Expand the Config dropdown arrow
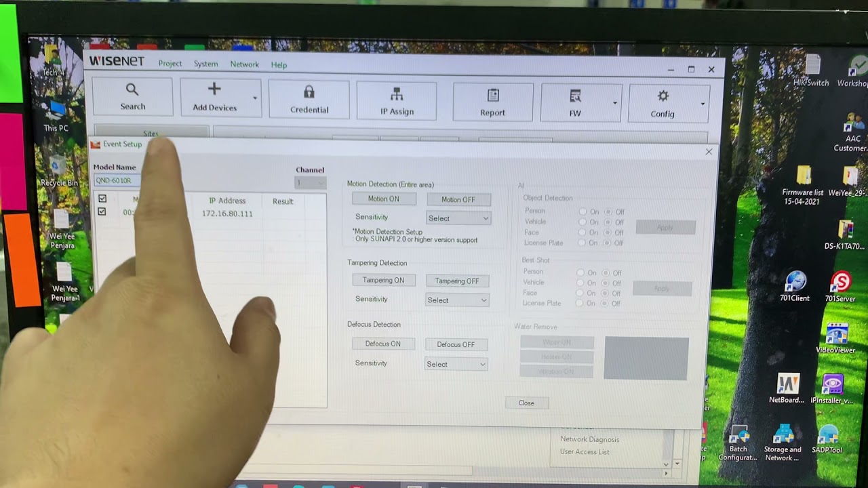Viewport: 868px width, 488px height. [x=702, y=104]
